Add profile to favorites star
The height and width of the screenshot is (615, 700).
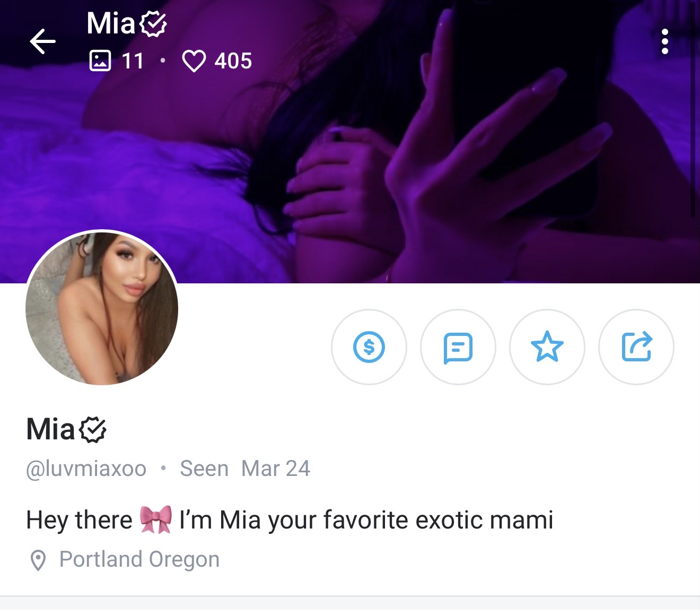point(547,347)
